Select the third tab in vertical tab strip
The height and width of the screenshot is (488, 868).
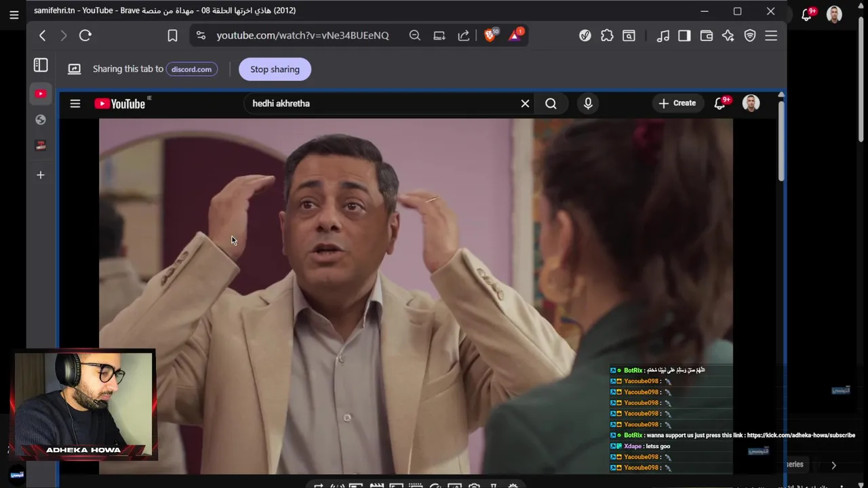41,146
